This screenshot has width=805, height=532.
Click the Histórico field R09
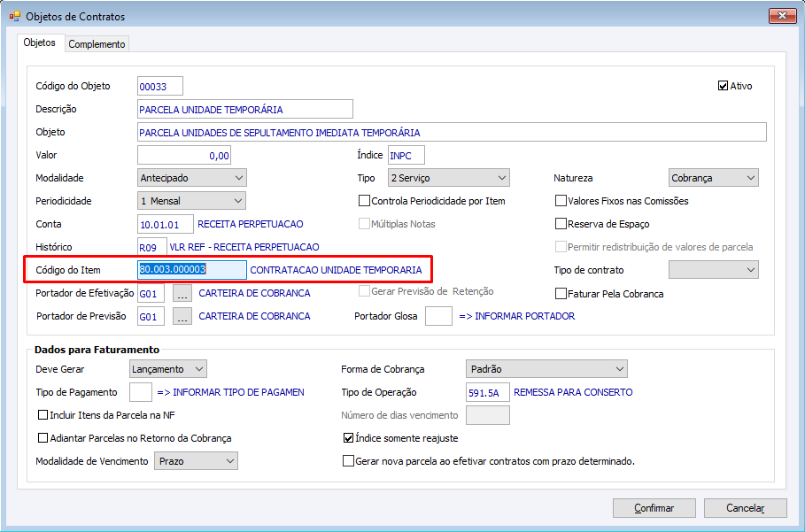click(152, 247)
